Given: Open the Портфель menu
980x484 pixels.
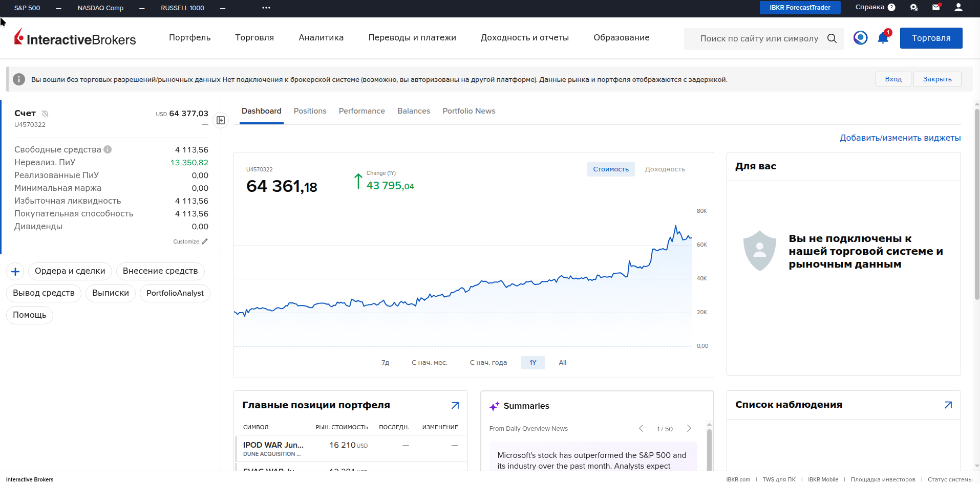Looking at the screenshot, I should pos(190,38).
